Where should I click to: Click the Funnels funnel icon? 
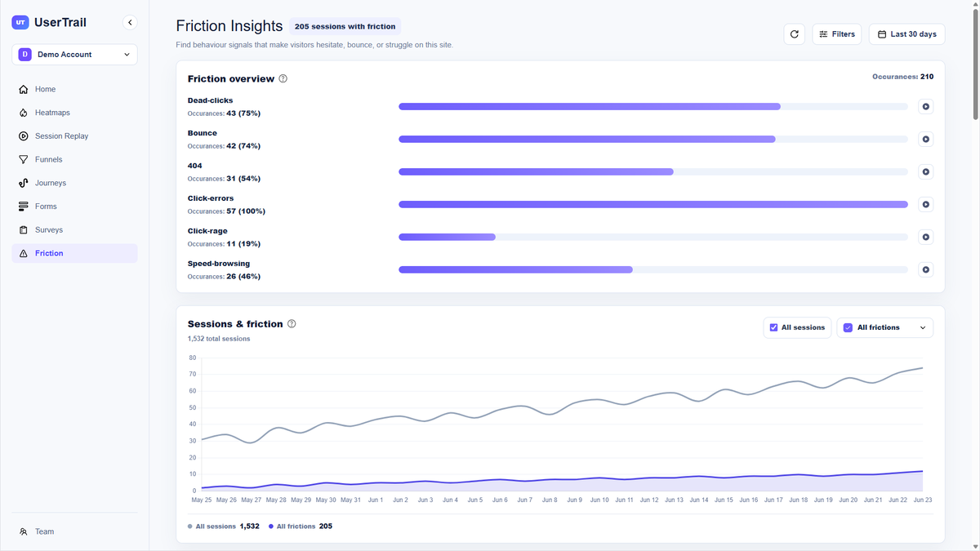(x=24, y=159)
